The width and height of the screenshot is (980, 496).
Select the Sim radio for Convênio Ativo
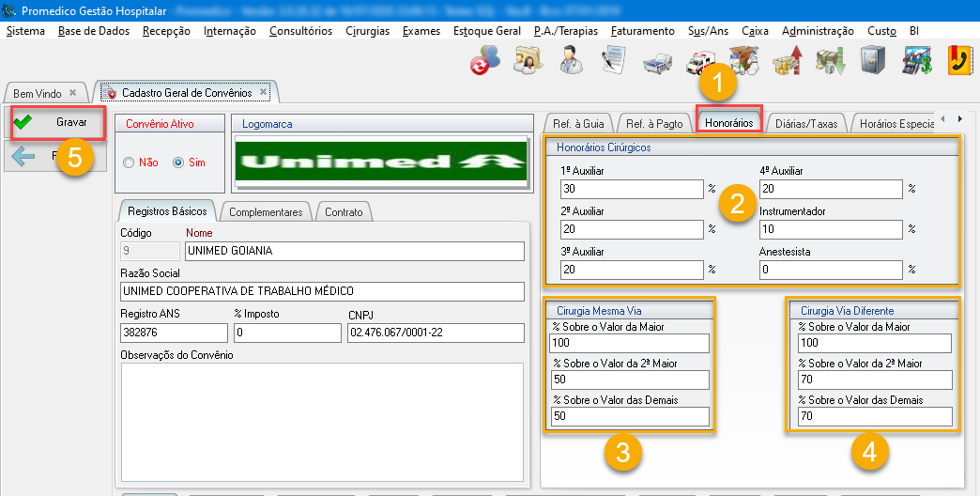178,163
